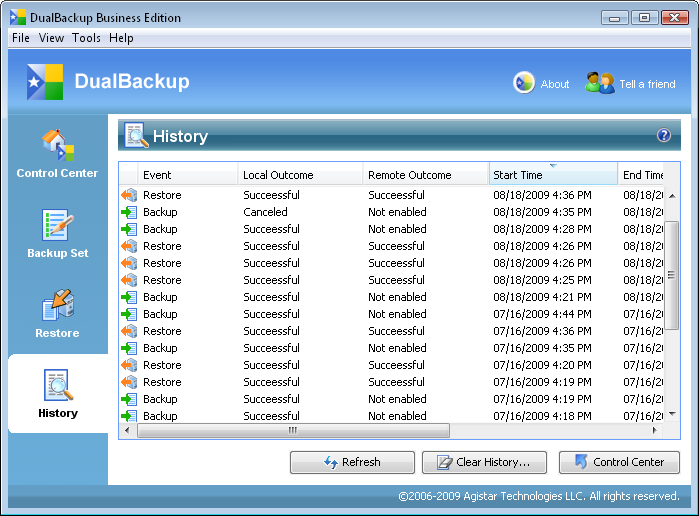Open the Backup Set sidebar icon
699x516 pixels.
(x=58, y=225)
